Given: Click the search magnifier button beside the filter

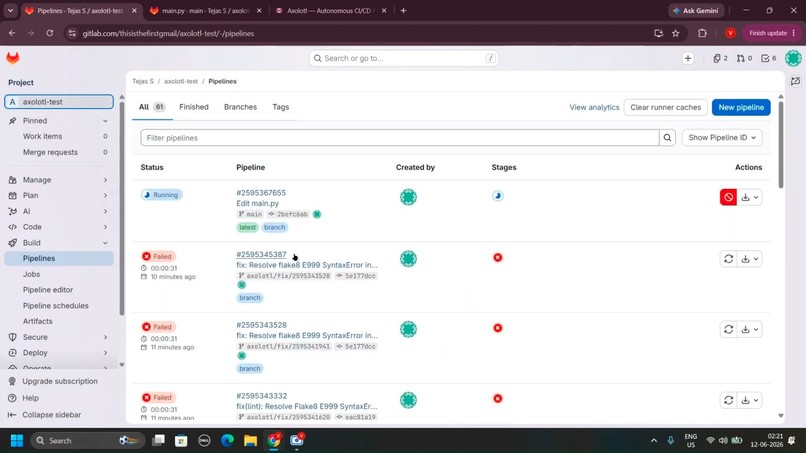Looking at the screenshot, I should pyautogui.click(x=667, y=137).
